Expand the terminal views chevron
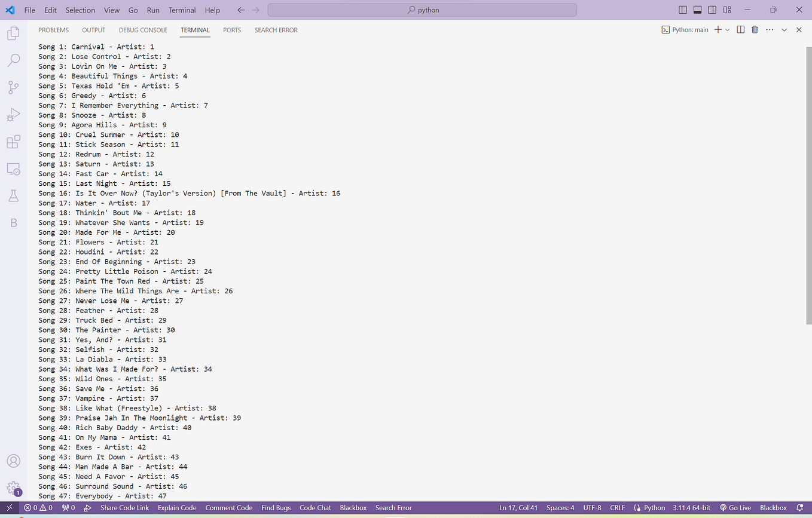The height and width of the screenshot is (518, 812). [x=784, y=29]
